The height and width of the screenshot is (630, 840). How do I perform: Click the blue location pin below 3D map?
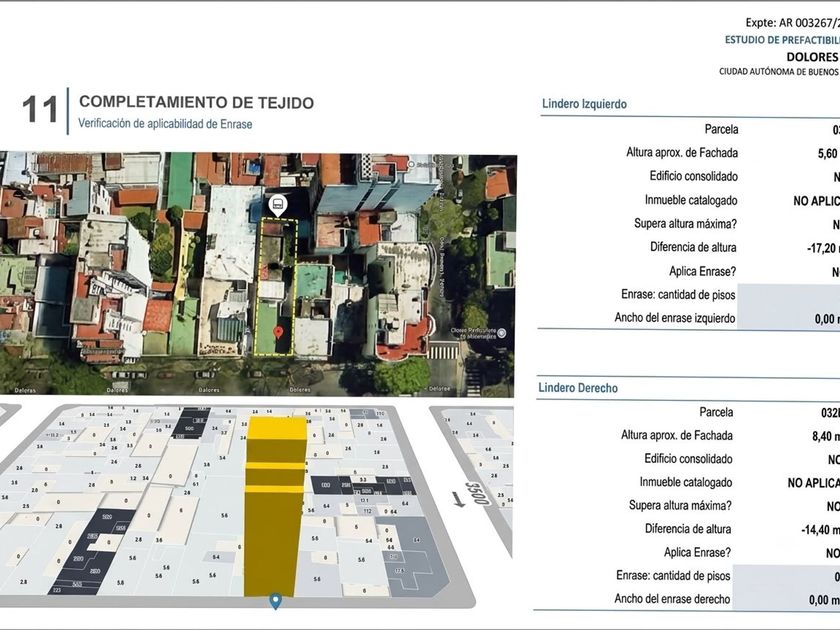pos(275,602)
